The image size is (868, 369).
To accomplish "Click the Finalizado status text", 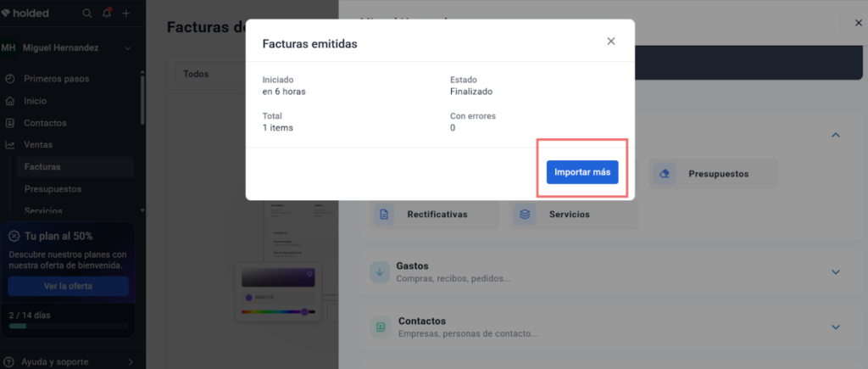I will (x=471, y=92).
